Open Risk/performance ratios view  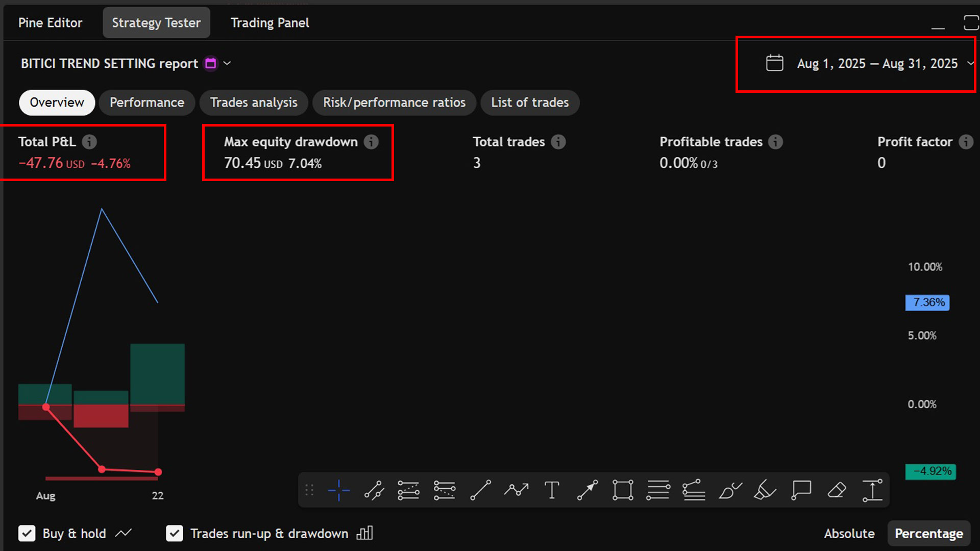click(x=394, y=103)
